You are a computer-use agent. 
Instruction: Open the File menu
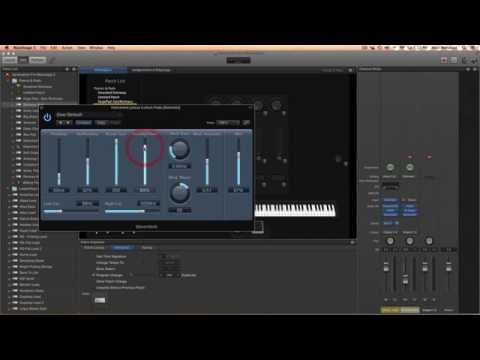coord(43,48)
